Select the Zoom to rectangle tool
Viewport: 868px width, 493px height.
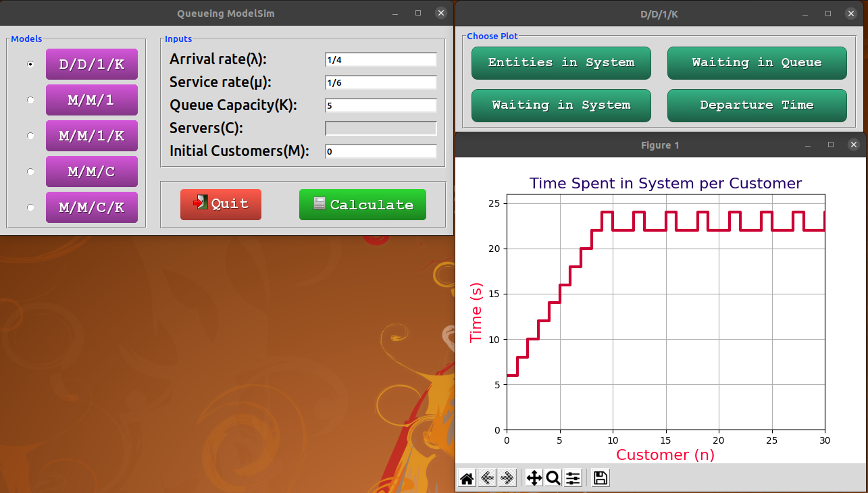(553, 478)
